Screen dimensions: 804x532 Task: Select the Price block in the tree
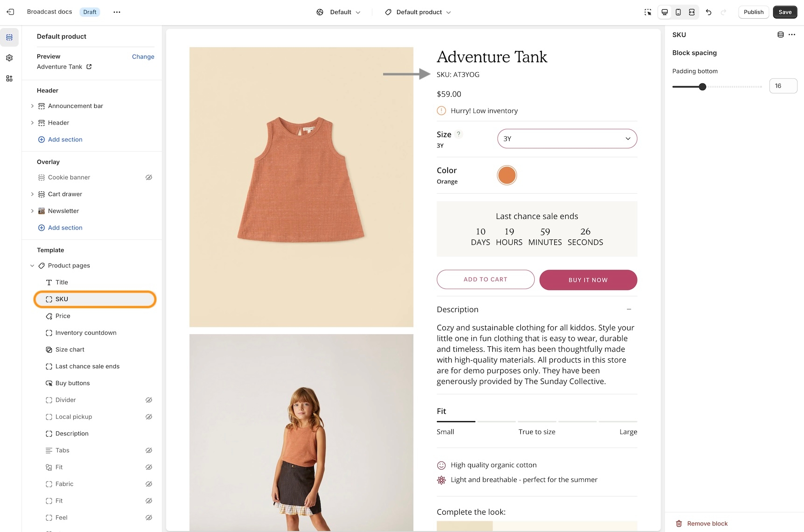click(63, 316)
